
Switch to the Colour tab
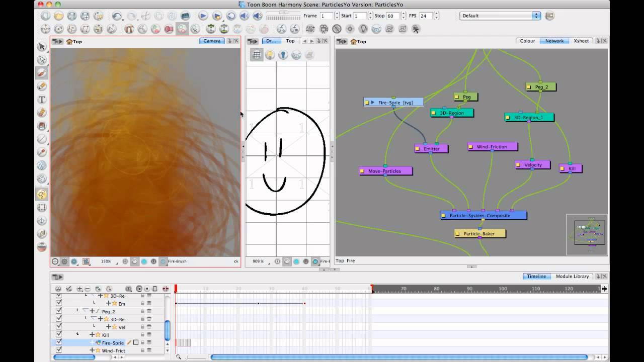click(x=527, y=41)
